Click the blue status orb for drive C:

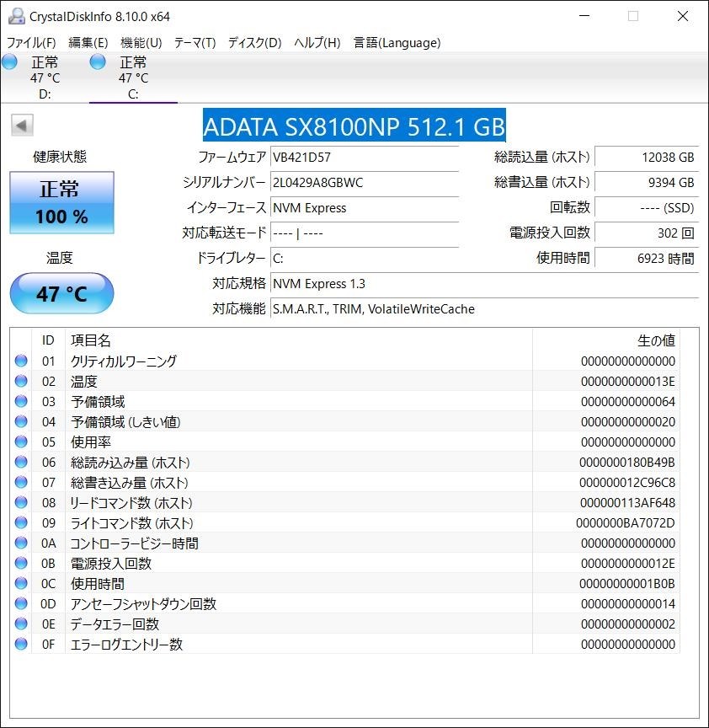pyautogui.click(x=98, y=62)
